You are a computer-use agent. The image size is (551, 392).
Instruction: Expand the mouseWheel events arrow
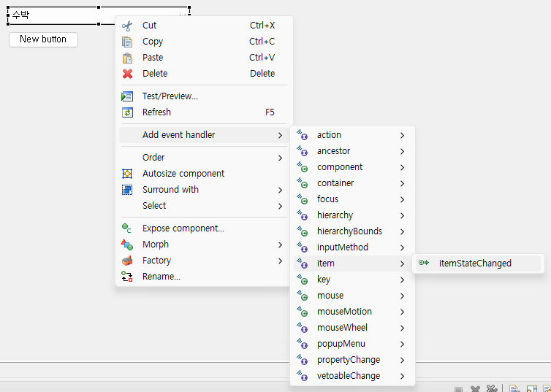pyautogui.click(x=403, y=328)
